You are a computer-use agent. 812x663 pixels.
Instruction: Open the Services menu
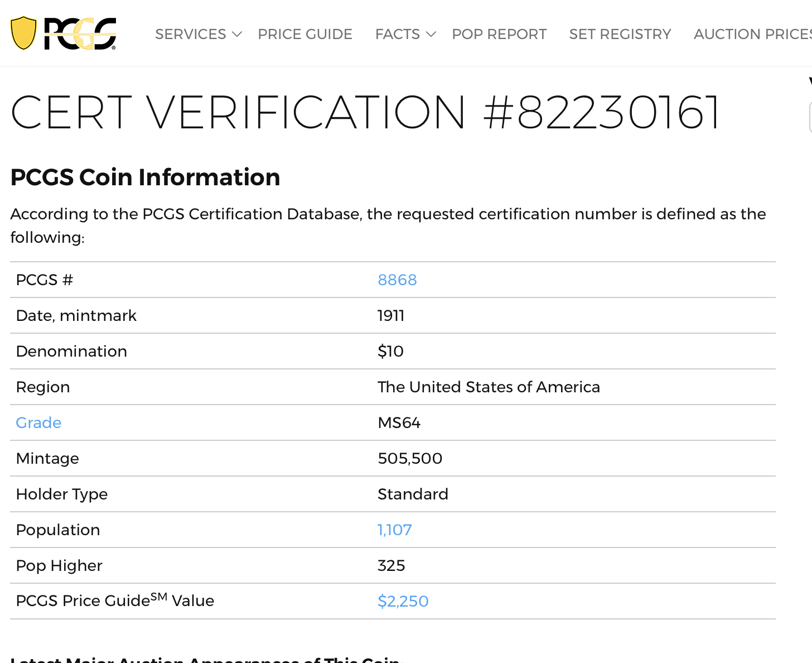191,34
